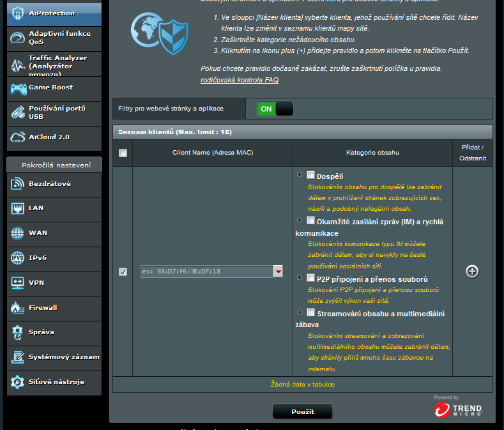Toggle the web and app filters switch
Screen dimensions: 504x430
(x=275, y=109)
